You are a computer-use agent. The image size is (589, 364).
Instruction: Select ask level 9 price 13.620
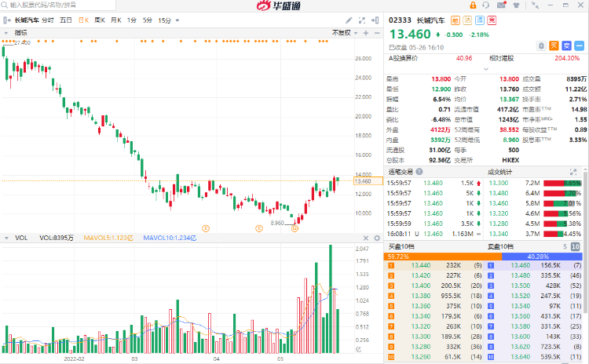(x=520, y=347)
